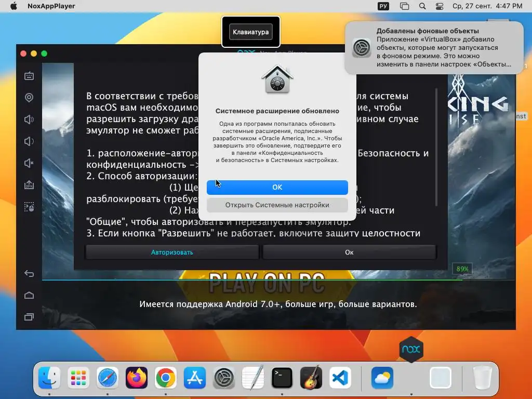
Task: Click the Авторизовать button in Nox
Action: pos(172,252)
